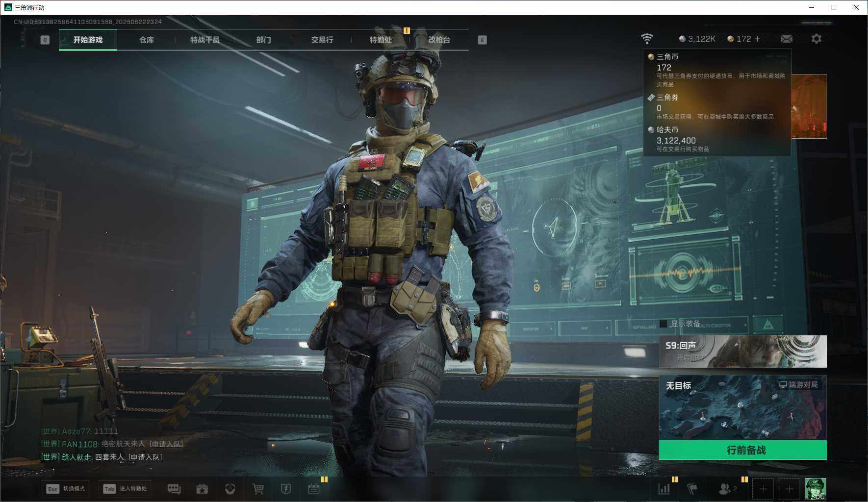This screenshot has width=868, height=502.
Task: Open the star briefcase icon
Action: [202, 489]
